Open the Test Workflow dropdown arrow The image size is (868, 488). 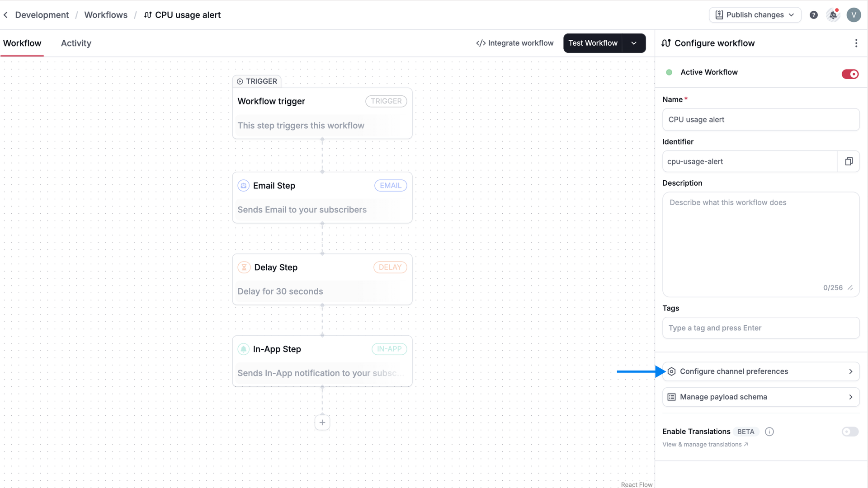[634, 43]
